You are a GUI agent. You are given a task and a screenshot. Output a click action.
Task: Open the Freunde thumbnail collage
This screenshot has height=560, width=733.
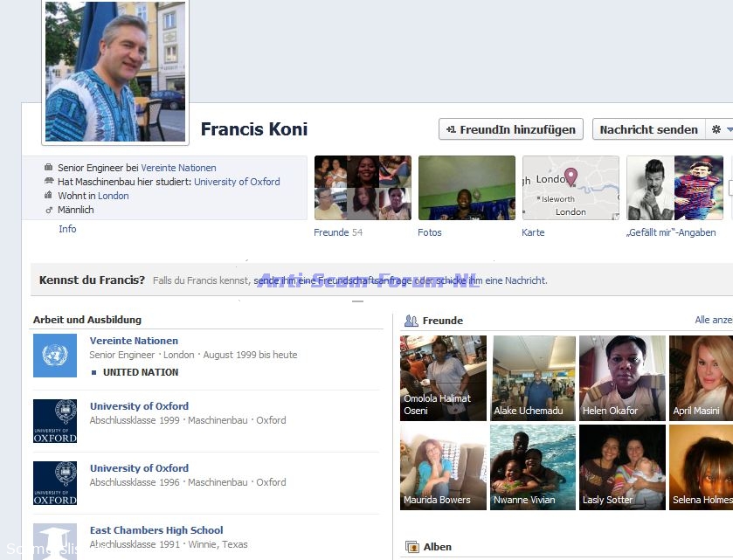point(363,188)
